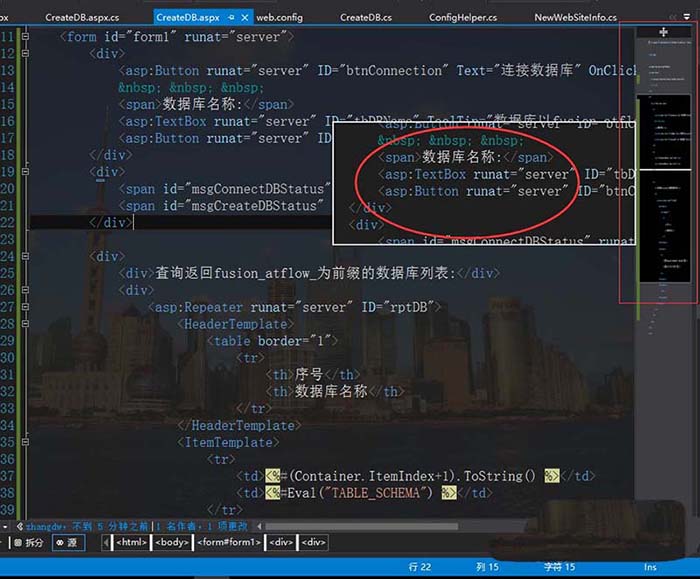The width and height of the screenshot is (700, 579).
Task: Collapse the asp:Repeater block on line 27
Action: point(25,307)
